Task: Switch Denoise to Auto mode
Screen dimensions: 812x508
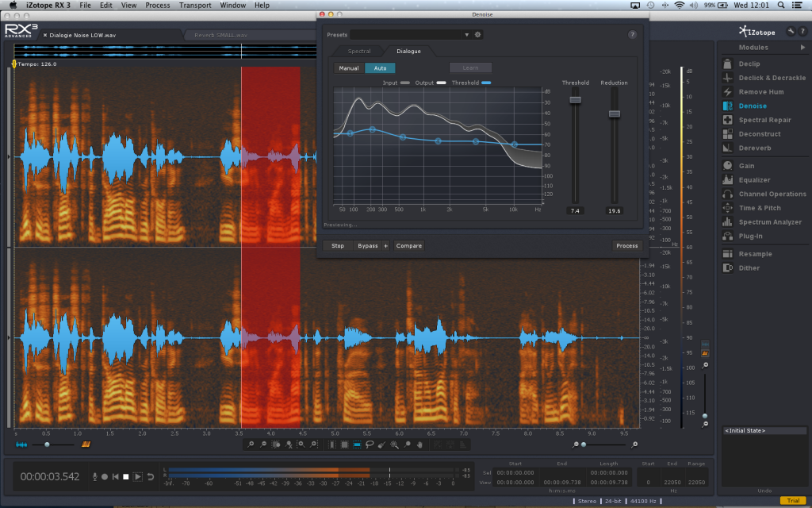Action: pos(380,68)
